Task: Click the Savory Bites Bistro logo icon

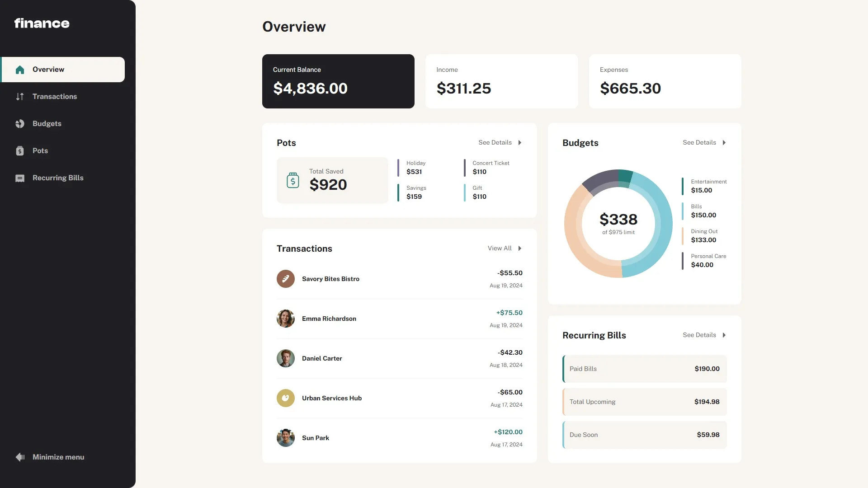Action: (286, 279)
